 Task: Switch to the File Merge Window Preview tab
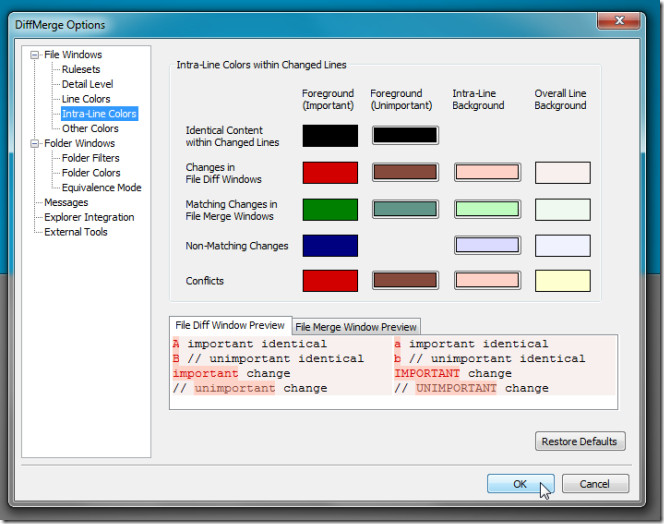pos(356,327)
